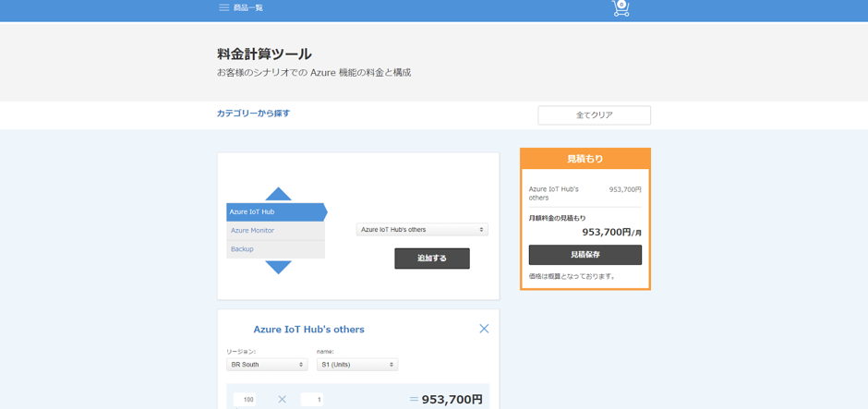
Task: Click the down arrow below the category list
Action: coord(279,268)
